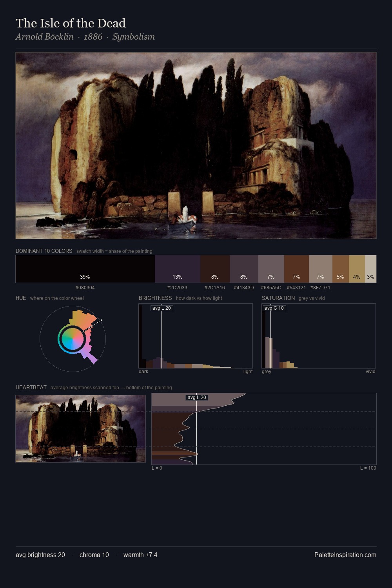The width and height of the screenshot is (392, 588).
Task: Click the 'BRIGHTNESS' section heading
Action: pos(155,298)
